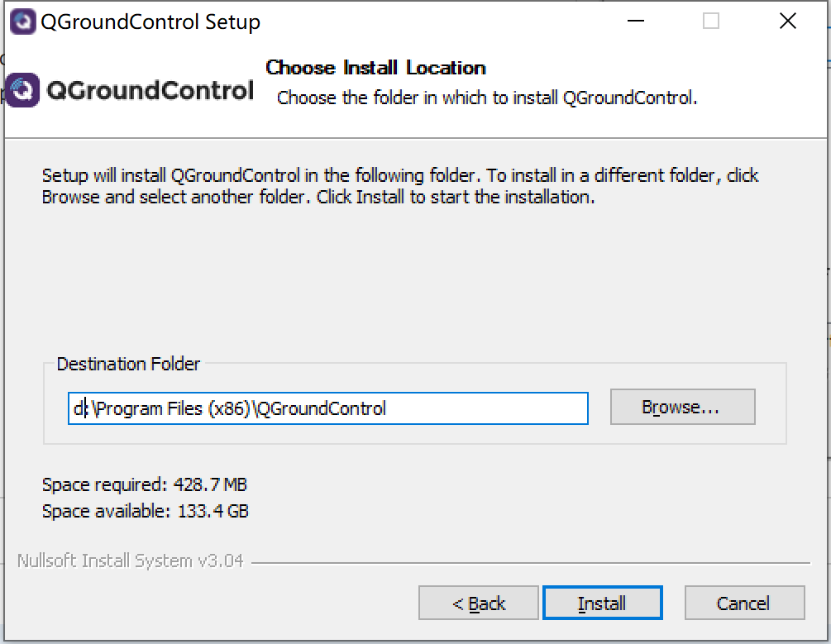This screenshot has width=831, height=644.
Task: Click the setup instructions paragraph
Action: [x=400, y=186]
